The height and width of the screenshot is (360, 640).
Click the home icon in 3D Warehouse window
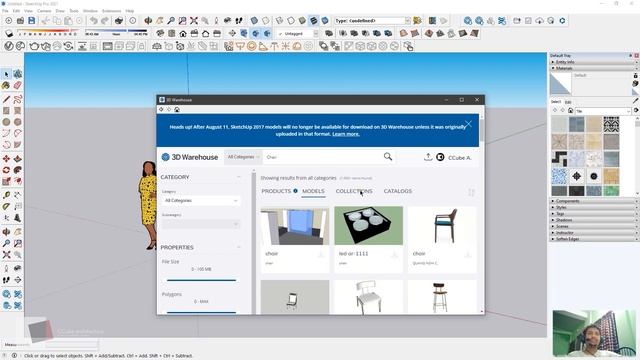click(177, 109)
